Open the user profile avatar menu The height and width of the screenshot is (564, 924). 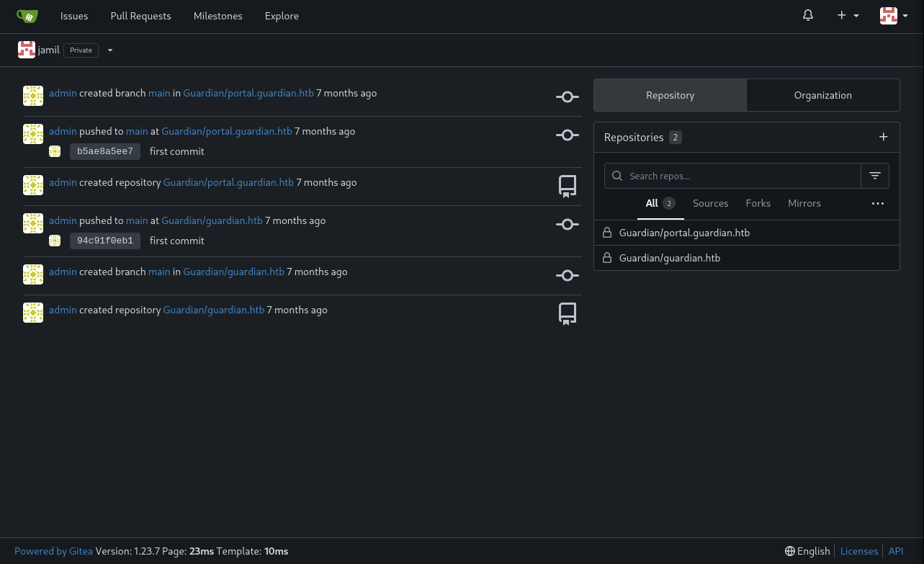point(894,16)
